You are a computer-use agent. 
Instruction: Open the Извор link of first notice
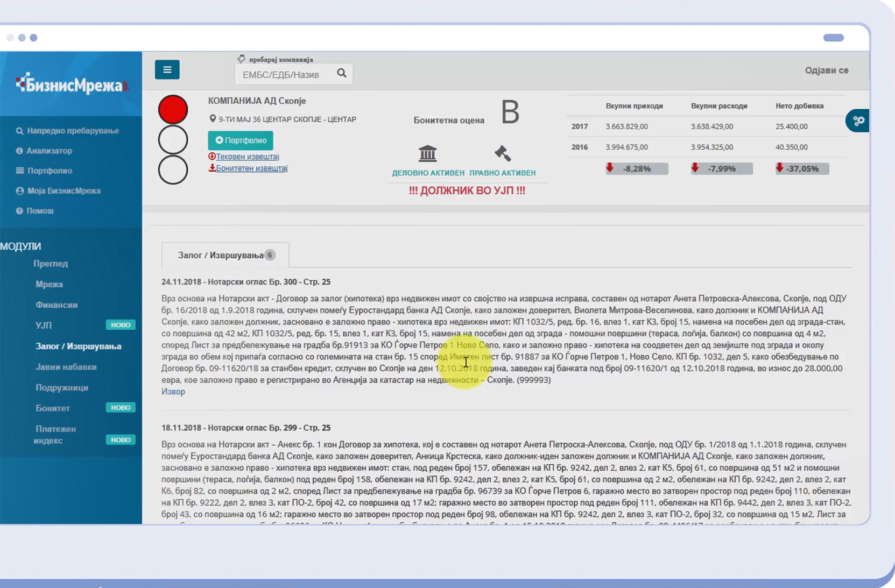(x=173, y=392)
